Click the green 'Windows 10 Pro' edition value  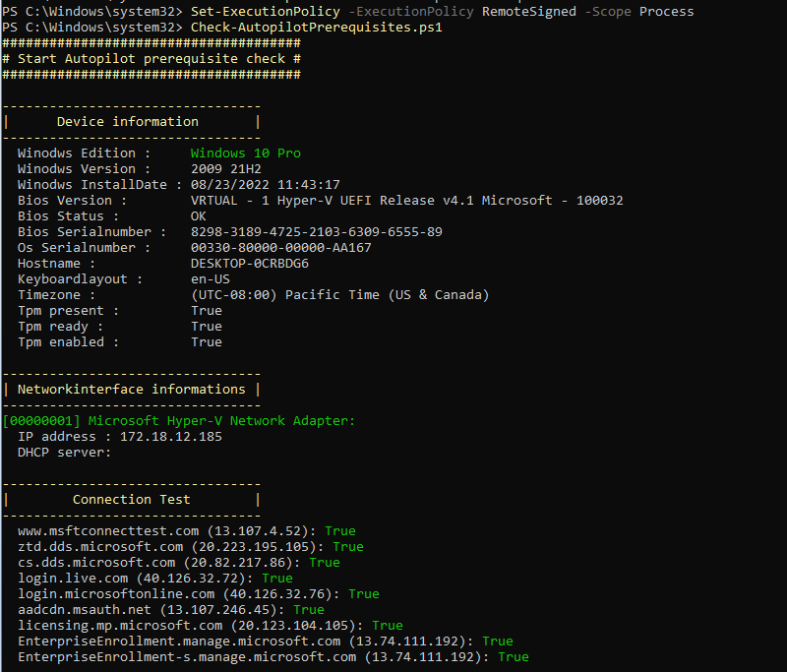246,153
